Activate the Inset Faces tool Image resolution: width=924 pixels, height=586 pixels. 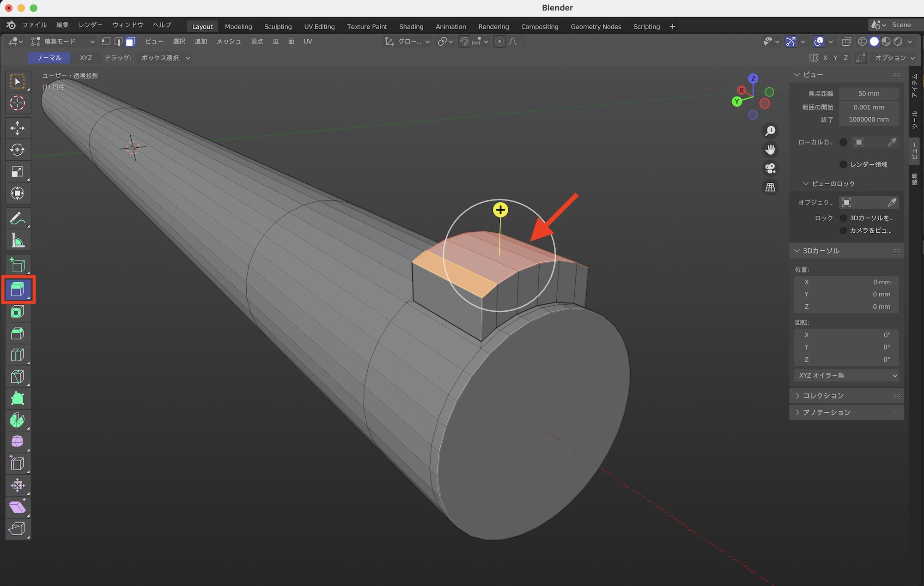[18, 312]
